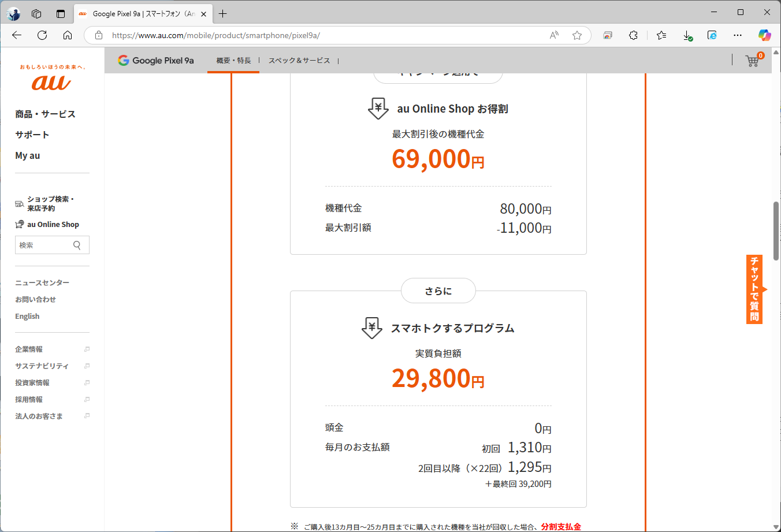Click the 29,800円 price text
The image size is (781, 532).
(x=438, y=378)
